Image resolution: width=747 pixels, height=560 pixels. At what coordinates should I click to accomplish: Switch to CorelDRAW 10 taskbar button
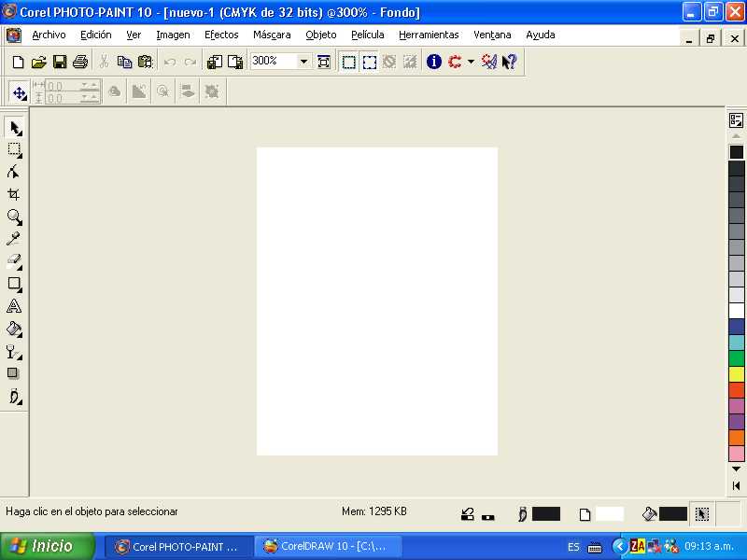pyautogui.click(x=329, y=546)
